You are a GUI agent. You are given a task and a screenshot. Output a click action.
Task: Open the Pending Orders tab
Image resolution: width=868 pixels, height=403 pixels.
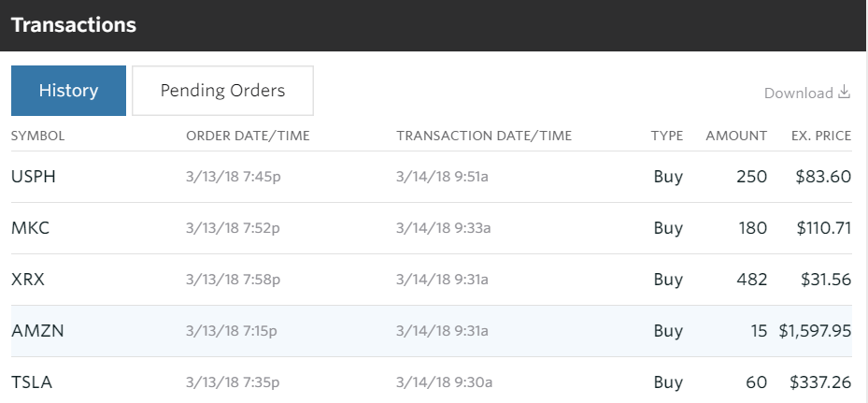[x=222, y=91]
